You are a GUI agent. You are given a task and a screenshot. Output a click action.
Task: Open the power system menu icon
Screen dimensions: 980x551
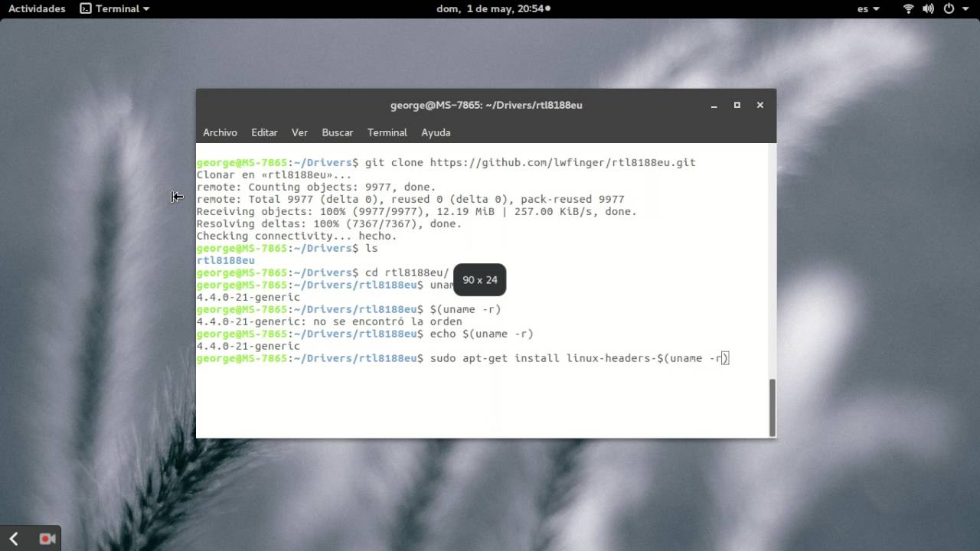pyautogui.click(x=949, y=8)
